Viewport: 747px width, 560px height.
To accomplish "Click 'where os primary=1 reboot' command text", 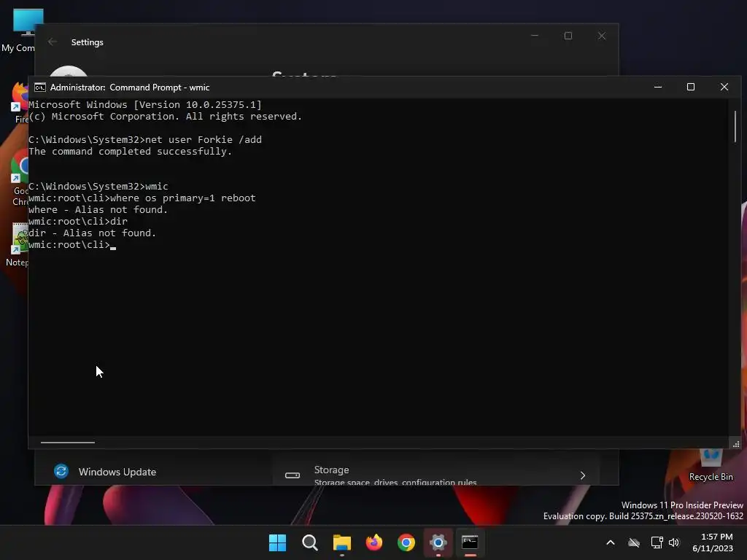I will 183,198.
